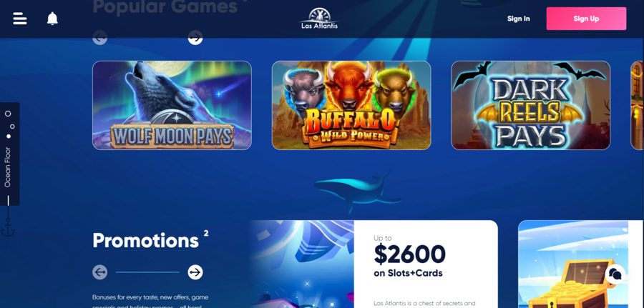Click the Promotions next arrow

coord(195,272)
